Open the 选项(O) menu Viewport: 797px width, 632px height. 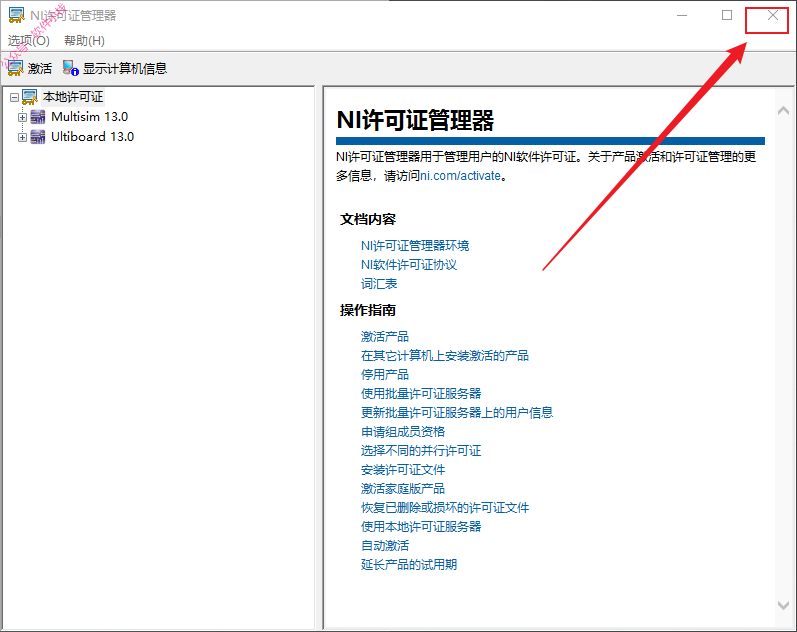coord(28,41)
